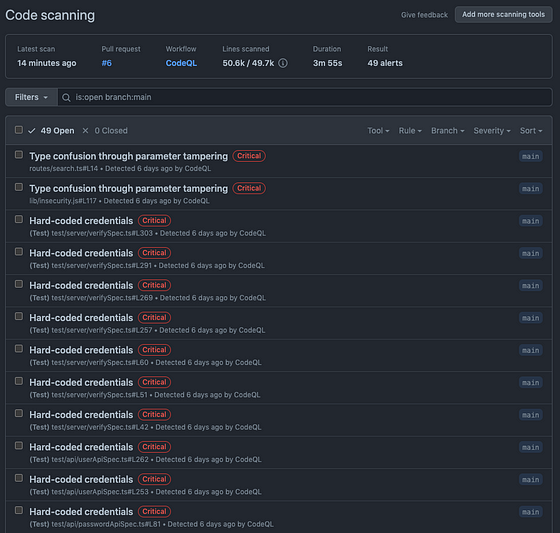Select checkbox for verifySpec.ts#L60 alert
This screenshot has height=533, width=560.
(x=19, y=349)
